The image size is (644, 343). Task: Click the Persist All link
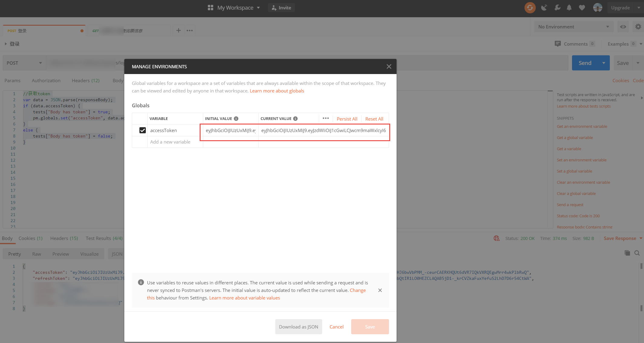347,119
